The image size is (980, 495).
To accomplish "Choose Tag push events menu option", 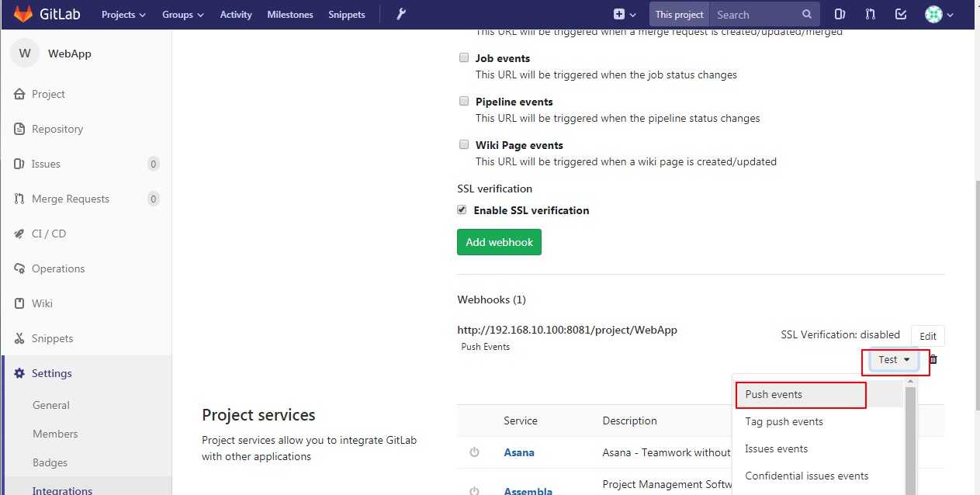I will (x=784, y=421).
